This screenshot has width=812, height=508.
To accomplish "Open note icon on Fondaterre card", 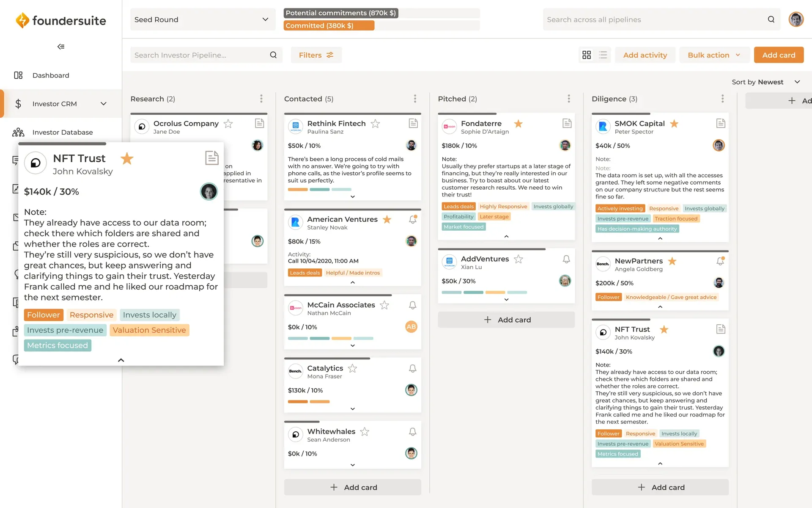I will 567,123.
